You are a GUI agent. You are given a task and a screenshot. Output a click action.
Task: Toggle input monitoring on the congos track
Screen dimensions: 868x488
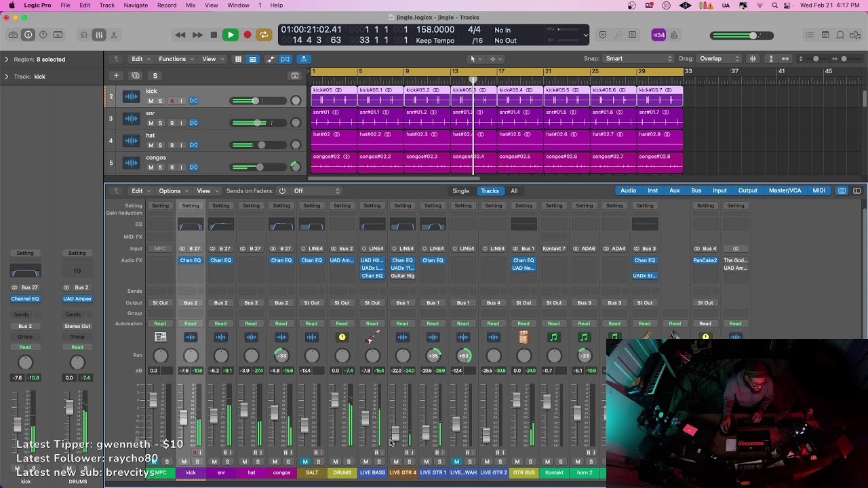point(182,167)
